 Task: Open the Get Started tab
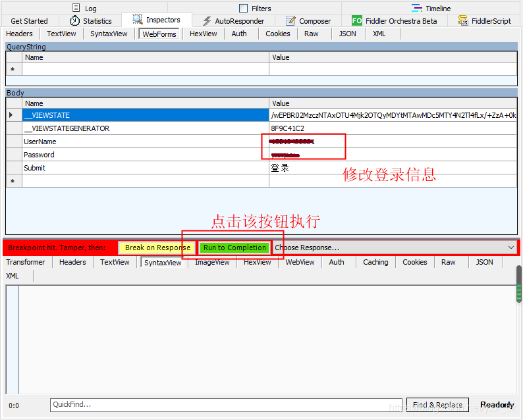pos(30,21)
